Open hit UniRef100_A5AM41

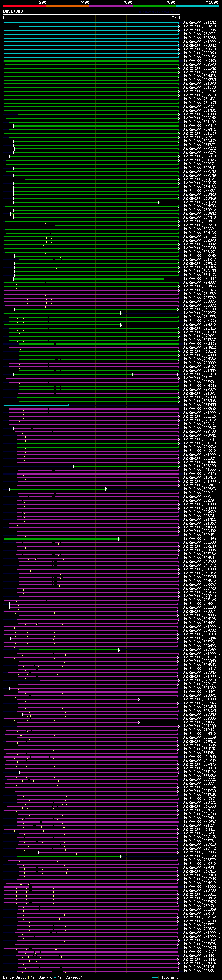coord(199,129)
